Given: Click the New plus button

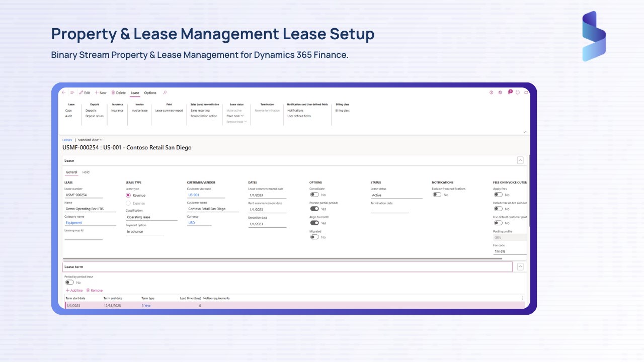Looking at the screenshot, I should pos(101,93).
